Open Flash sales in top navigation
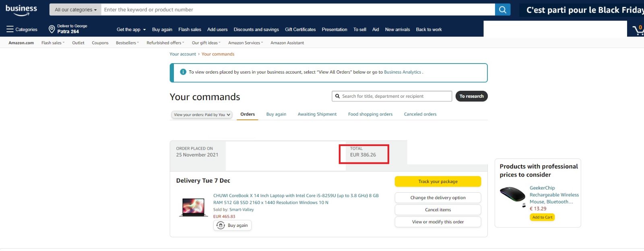The image size is (644, 251). tap(190, 29)
